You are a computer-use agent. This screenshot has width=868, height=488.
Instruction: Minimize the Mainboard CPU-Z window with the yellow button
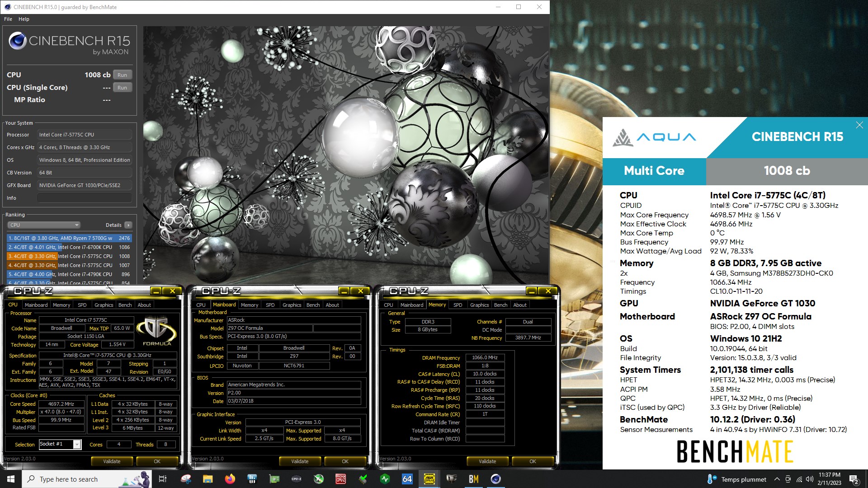344,291
